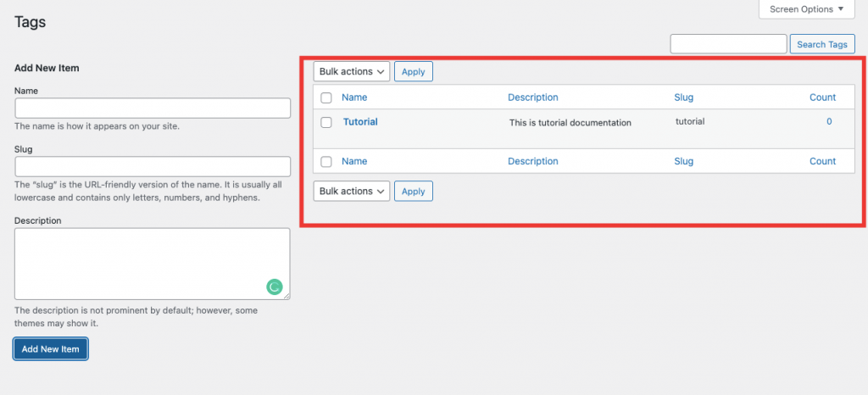Click the Tutorial tag count of 0
Screen dimensions: 868x395
[829, 122]
